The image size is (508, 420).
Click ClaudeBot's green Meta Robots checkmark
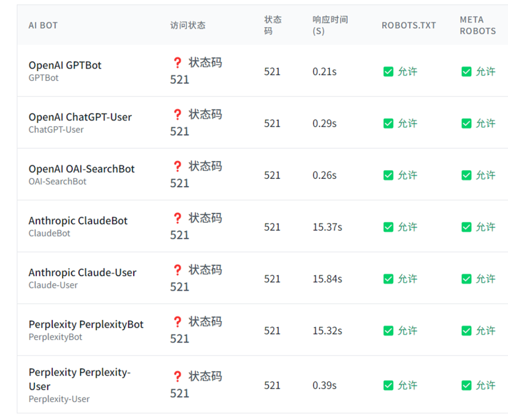(466, 227)
